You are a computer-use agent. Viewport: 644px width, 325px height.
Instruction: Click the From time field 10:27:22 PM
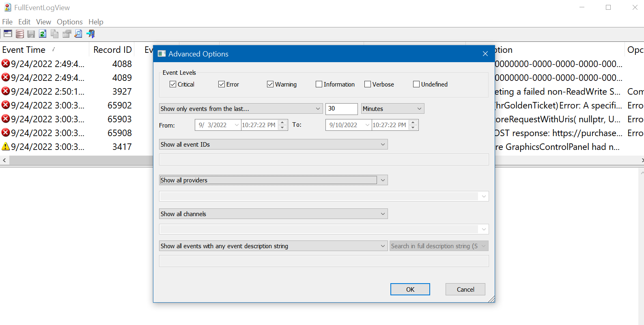point(260,125)
